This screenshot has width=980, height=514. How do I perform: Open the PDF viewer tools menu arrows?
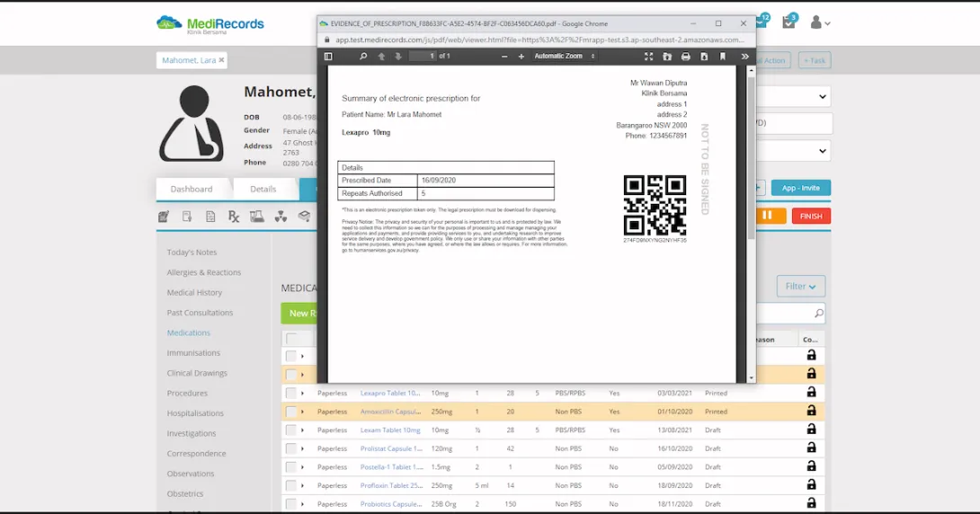pyautogui.click(x=744, y=57)
